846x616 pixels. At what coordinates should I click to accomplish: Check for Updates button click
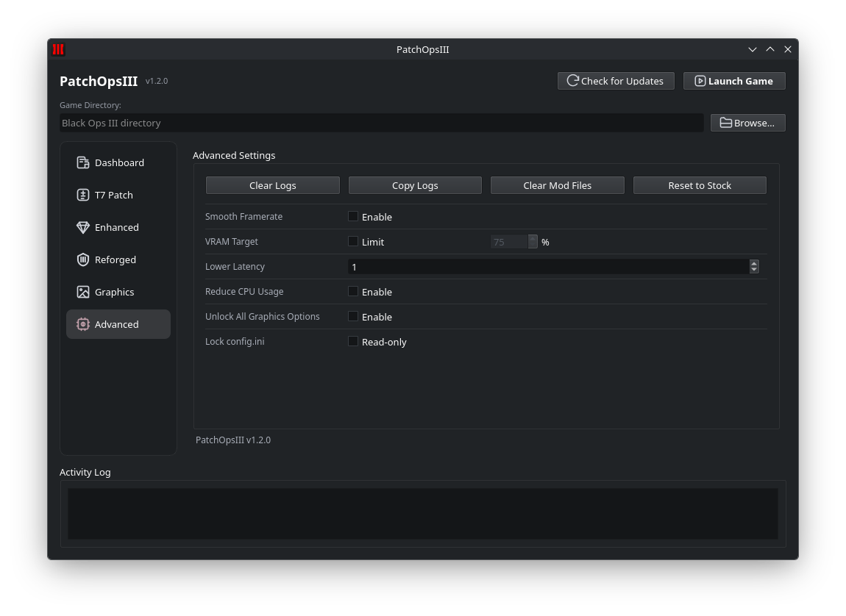point(616,81)
